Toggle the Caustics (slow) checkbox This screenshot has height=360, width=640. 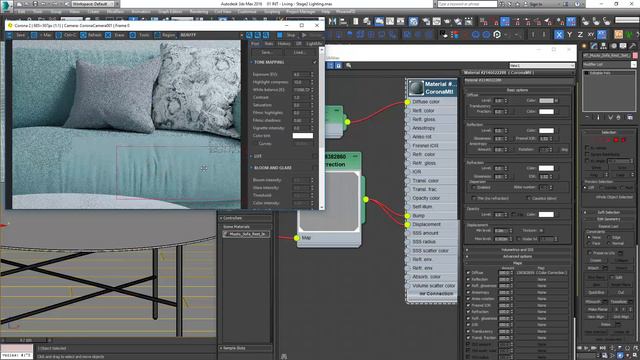(529, 198)
